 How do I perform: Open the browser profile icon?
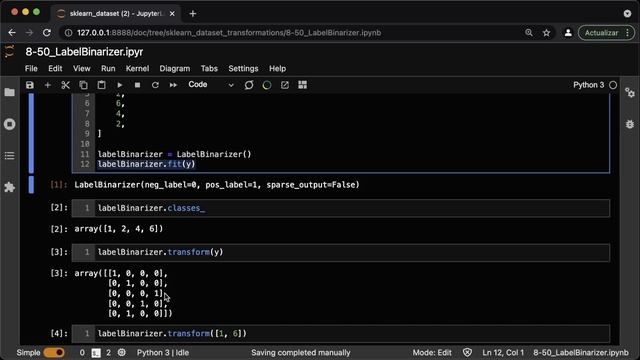[x=568, y=33]
